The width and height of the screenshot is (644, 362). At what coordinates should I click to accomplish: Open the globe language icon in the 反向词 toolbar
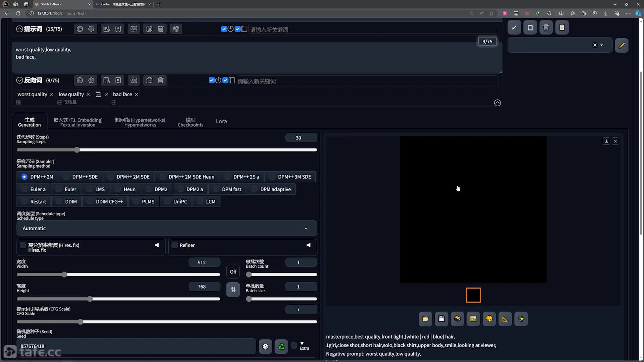pyautogui.click(x=80, y=80)
